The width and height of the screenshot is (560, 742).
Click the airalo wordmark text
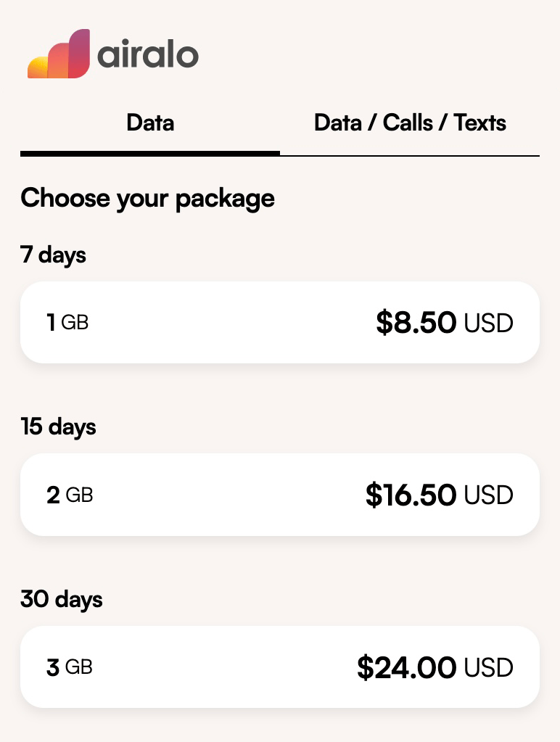click(147, 56)
